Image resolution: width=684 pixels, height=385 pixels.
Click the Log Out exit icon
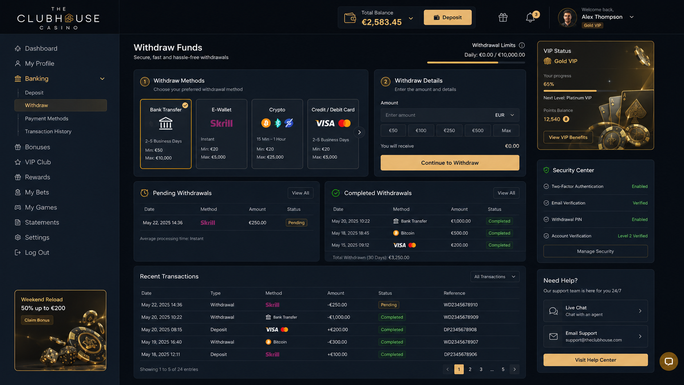(x=17, y=252)
